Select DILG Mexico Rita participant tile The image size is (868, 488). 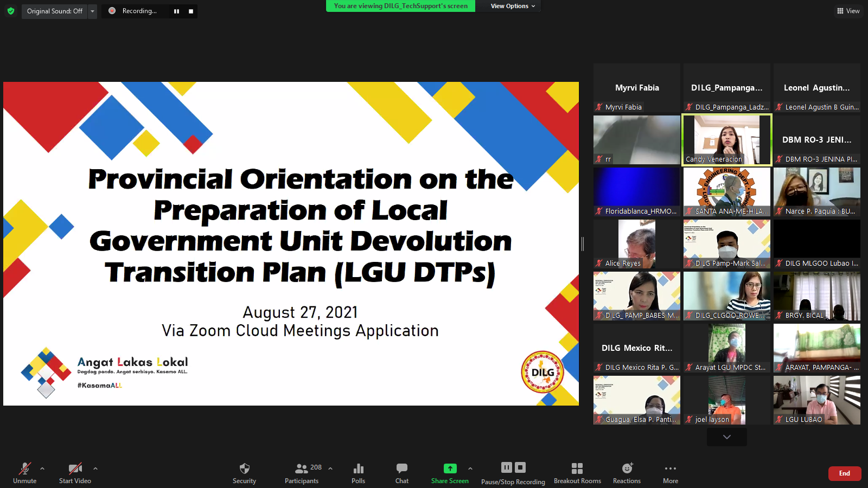click(x=637, y=348)
